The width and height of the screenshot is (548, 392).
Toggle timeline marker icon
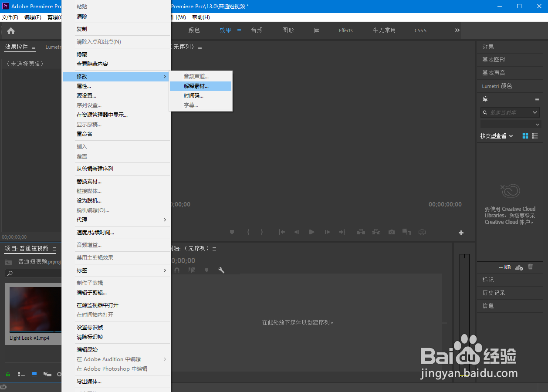tap(206, 270)
